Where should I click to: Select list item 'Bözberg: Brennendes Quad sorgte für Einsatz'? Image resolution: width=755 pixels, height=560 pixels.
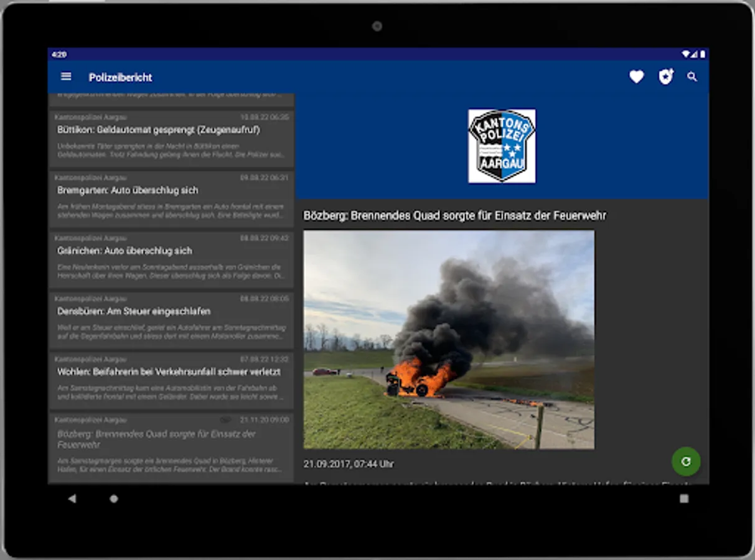[171, 447]
